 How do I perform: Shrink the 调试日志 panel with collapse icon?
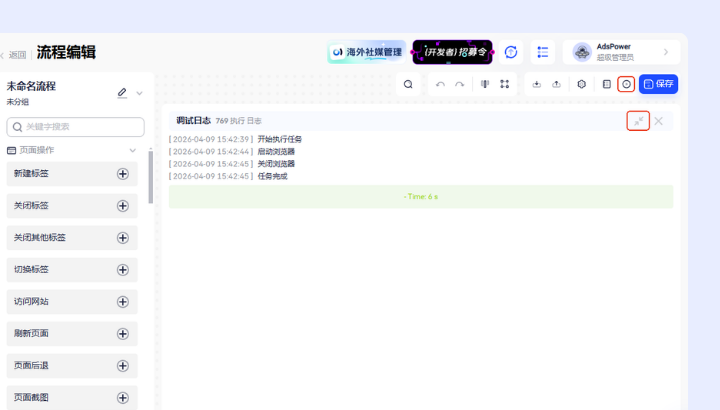tap(638, 121)
